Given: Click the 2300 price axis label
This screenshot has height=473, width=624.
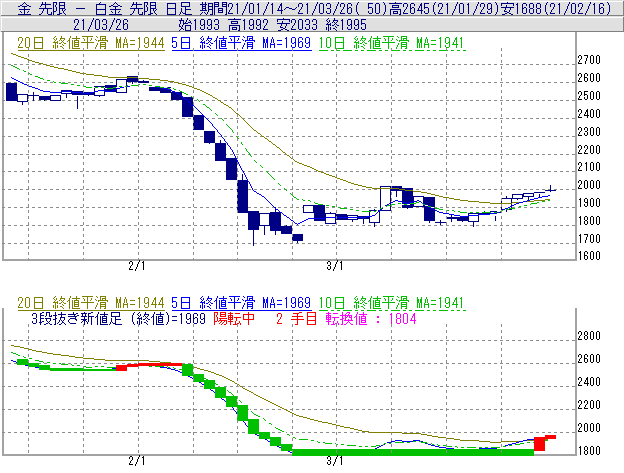Looking at the screenshot, I should click(x=589, y=132).
